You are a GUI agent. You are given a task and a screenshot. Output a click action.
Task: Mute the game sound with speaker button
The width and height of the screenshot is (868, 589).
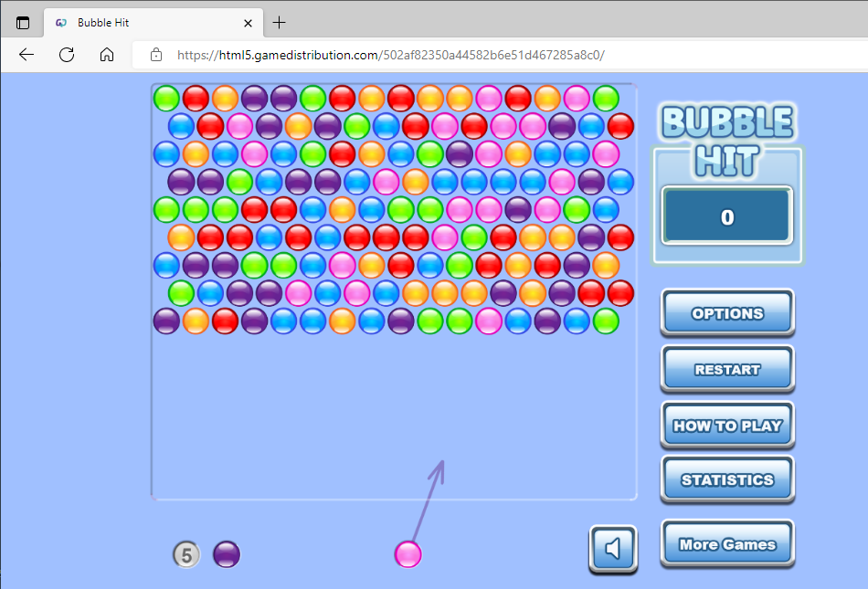[613, 549]
